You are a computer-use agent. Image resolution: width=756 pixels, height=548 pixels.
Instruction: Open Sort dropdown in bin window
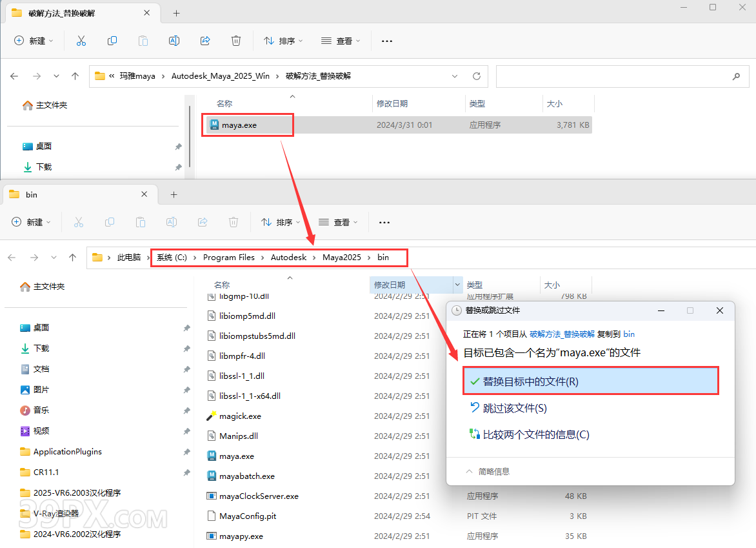(x=281, y=223)
